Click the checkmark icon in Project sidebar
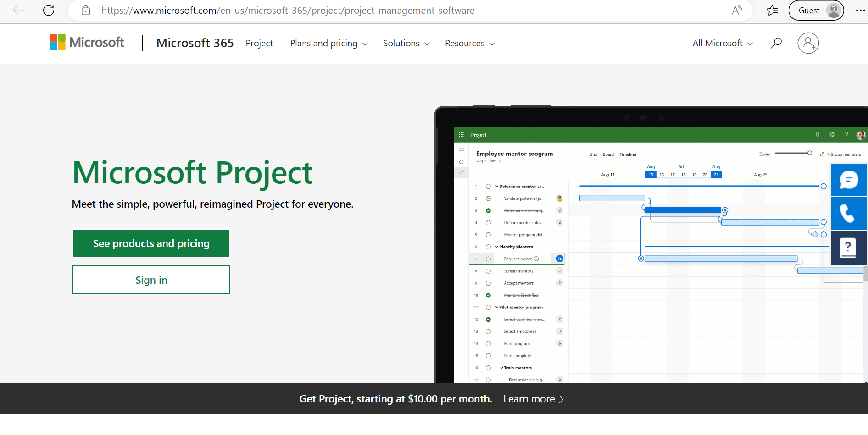 pyautogui.click(x=462, y=173)
